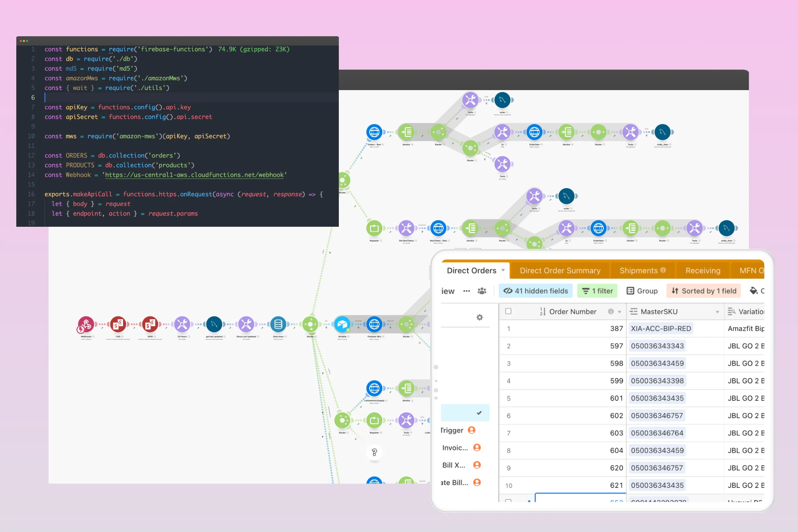
Task: Open the Firebase SKU HTTP module
Action: click(374, 325)
